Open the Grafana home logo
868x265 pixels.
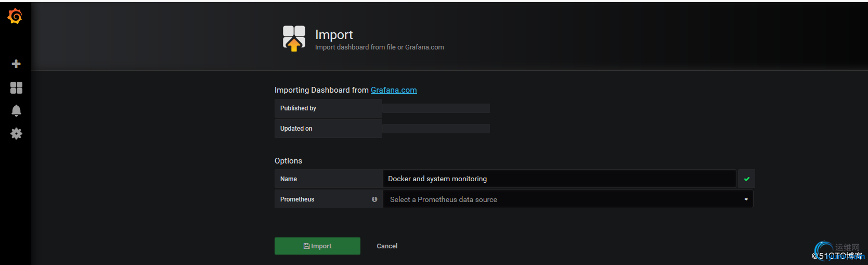coord(15,17)
